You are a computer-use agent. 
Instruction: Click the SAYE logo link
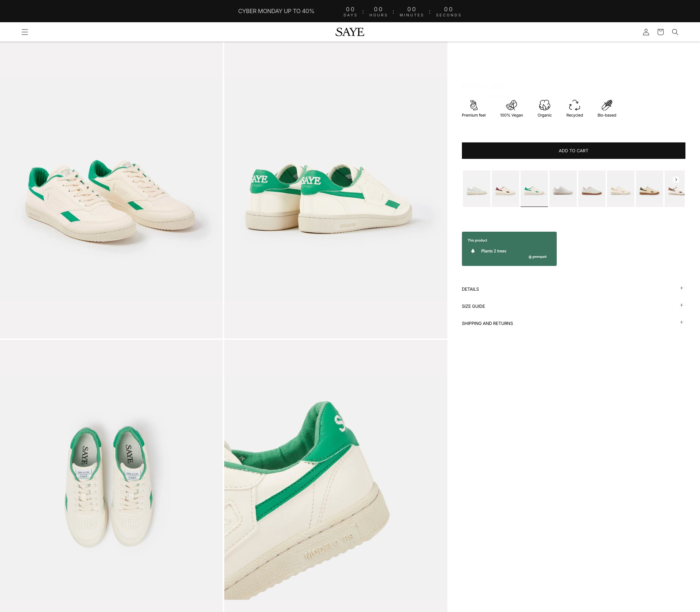pyautogui.click(x=350, y=32)
